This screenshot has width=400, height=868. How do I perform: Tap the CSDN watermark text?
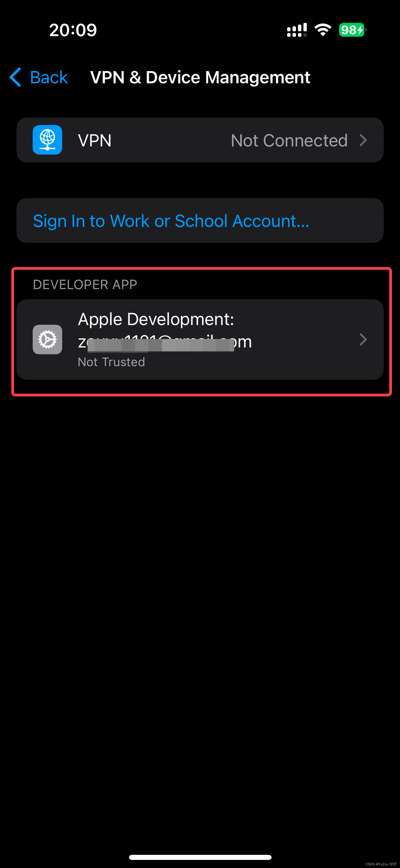(381, 864)
